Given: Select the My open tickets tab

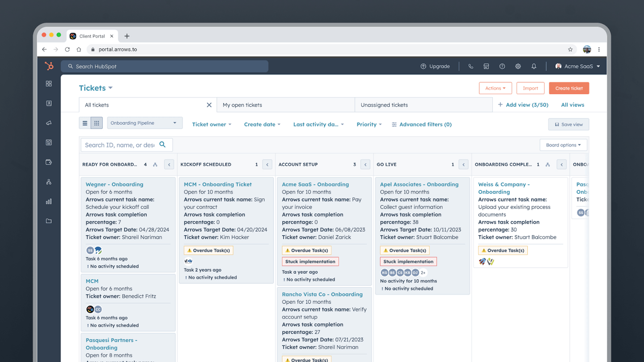Looking at the screenshot, I should tap(286, 105).
